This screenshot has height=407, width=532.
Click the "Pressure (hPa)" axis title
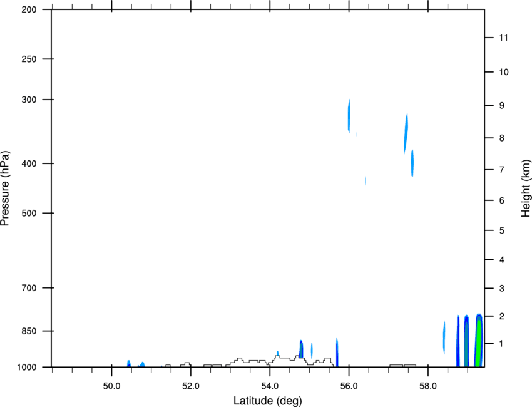tap(6, 188)
